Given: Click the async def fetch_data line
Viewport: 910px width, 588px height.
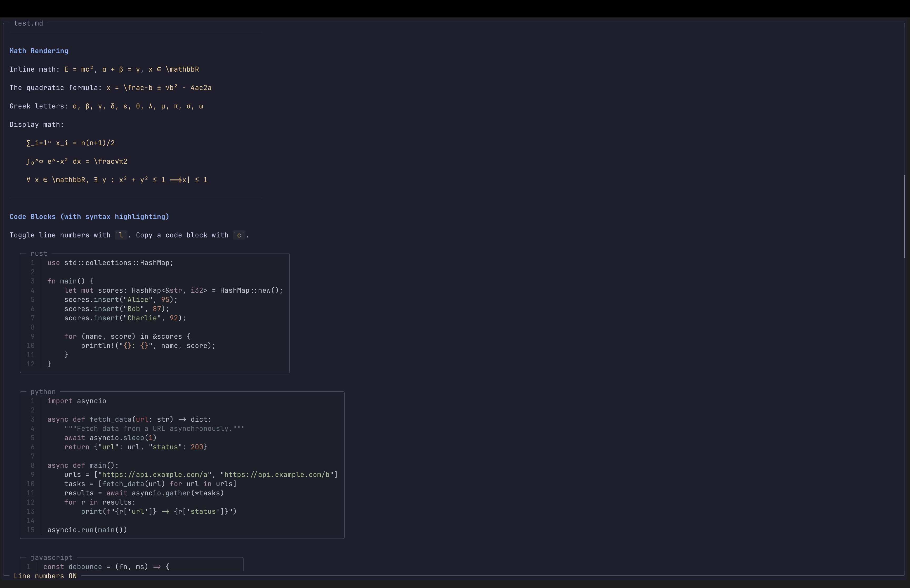Looking at the screenshot, I should [x=130, y=419].
